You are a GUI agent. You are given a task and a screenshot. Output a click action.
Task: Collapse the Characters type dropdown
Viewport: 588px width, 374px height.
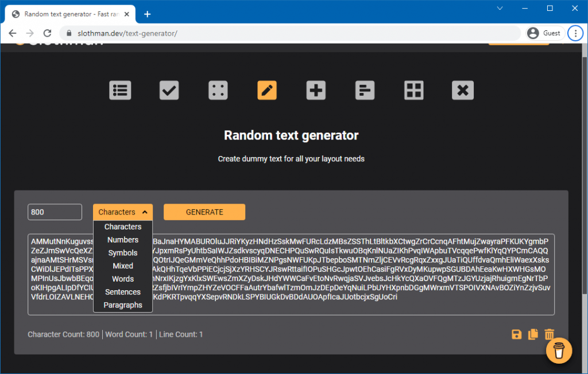coord(122,212)
